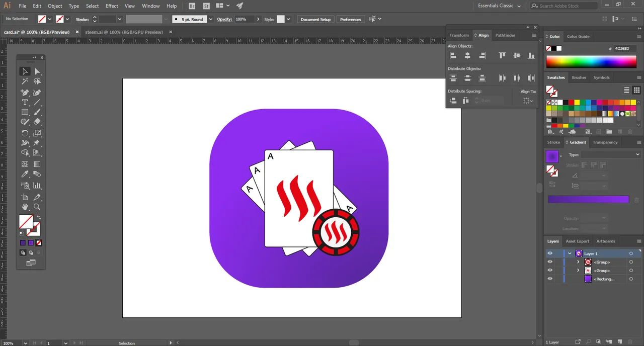Open the Essentials Classic workspace dropdown

coord(499,6)
